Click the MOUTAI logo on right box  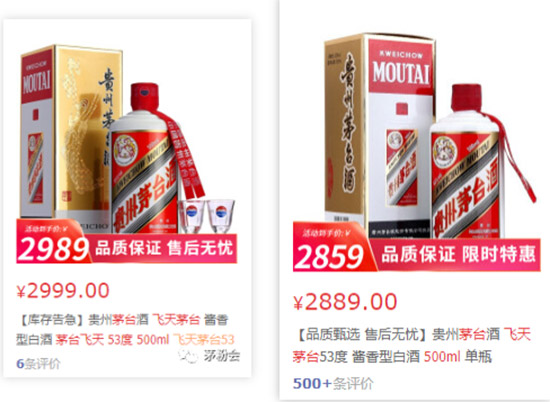401,73
